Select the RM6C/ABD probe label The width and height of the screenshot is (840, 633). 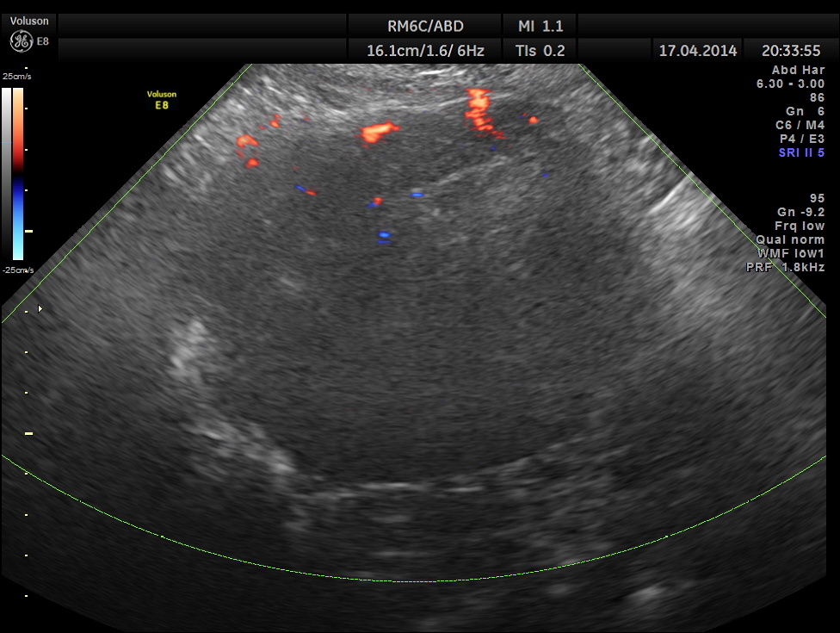(x=425, y=26)
